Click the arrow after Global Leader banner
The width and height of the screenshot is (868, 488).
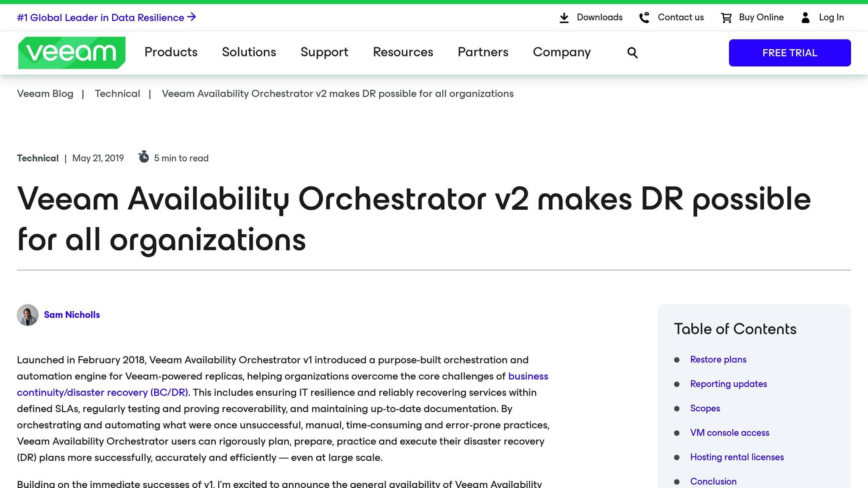click(192, 17)
